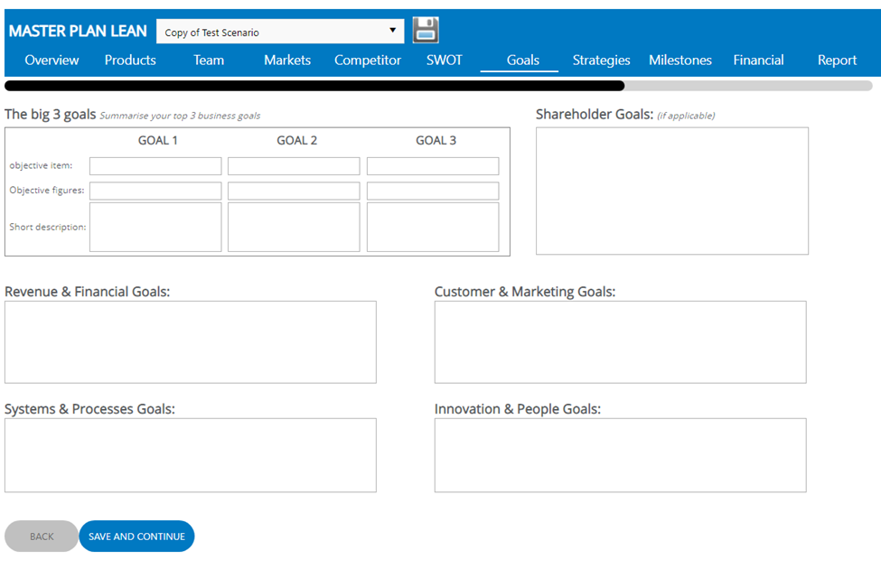This screenshot has height=588, width=881.
Task: Switch to the Overview tab
Action: (x=52, y=61)
